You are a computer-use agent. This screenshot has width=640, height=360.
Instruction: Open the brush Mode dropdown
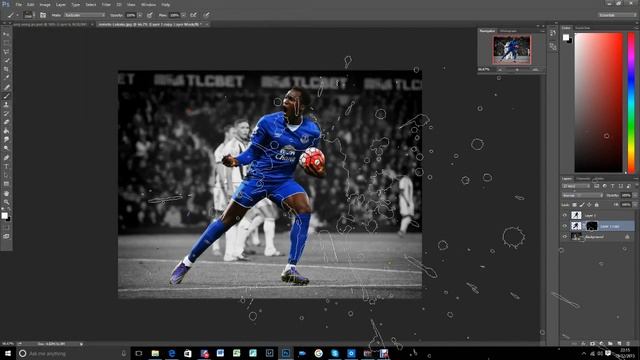84,15
